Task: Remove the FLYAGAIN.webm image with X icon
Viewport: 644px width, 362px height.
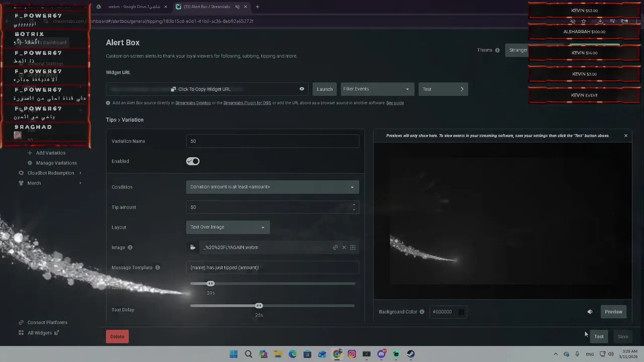Action: (344, 247)
